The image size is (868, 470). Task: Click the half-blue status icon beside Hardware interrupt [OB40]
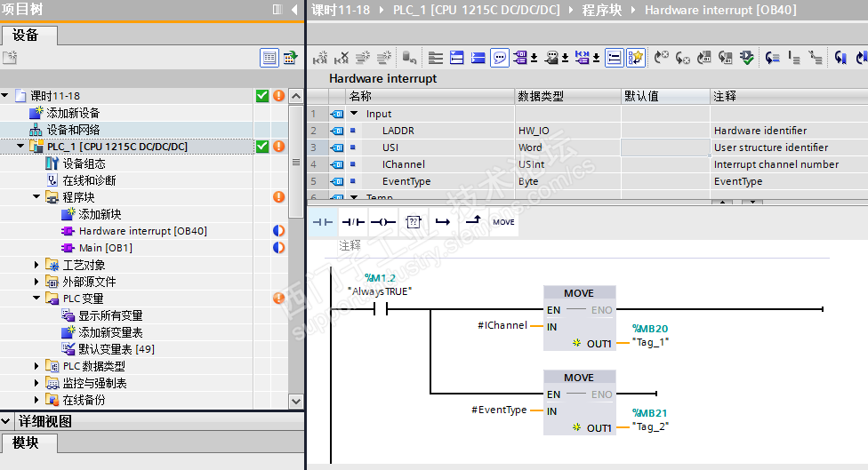279,231
